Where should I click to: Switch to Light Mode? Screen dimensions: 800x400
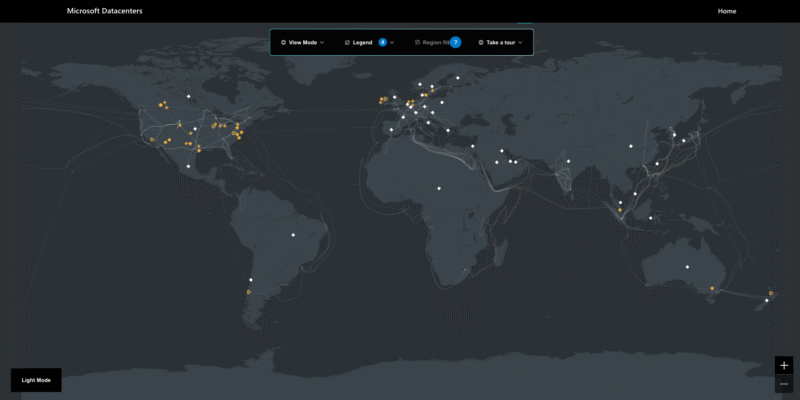pos(36,380)
